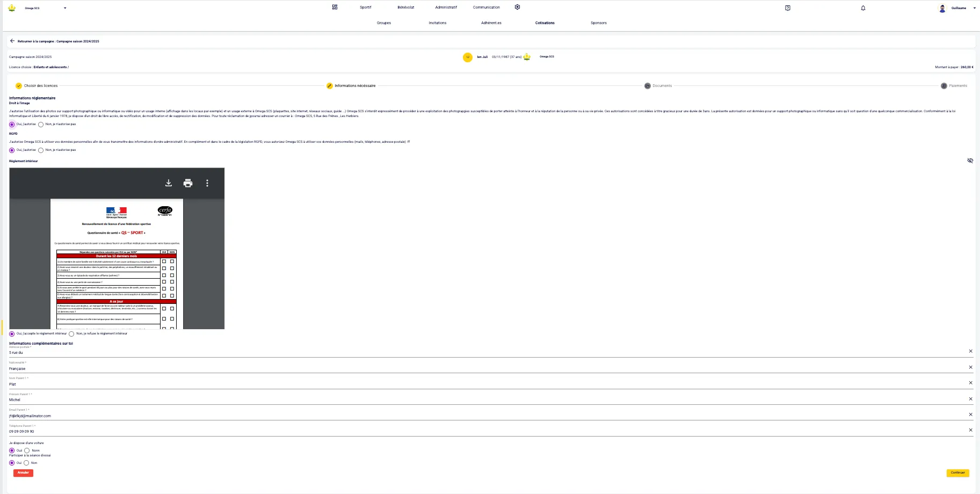
Task: Select 'Non, je n'autorise pas' for RGPD
Action: (x=41, y=150)
